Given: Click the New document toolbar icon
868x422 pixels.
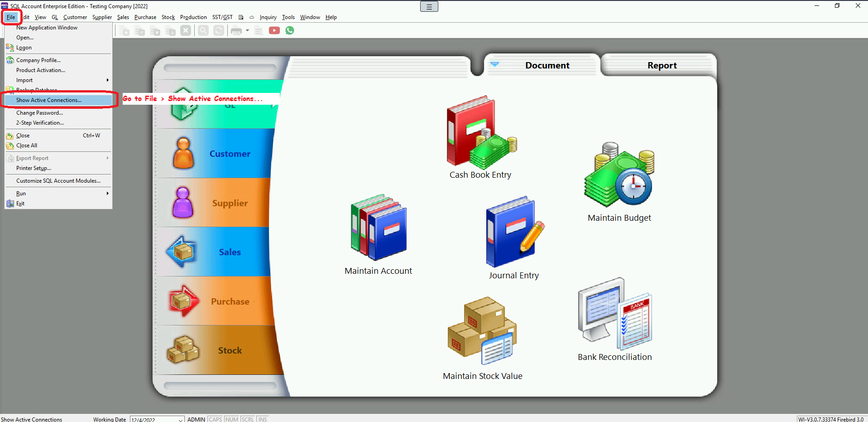Looking at the screenshot, I should (x=125, y=31).
